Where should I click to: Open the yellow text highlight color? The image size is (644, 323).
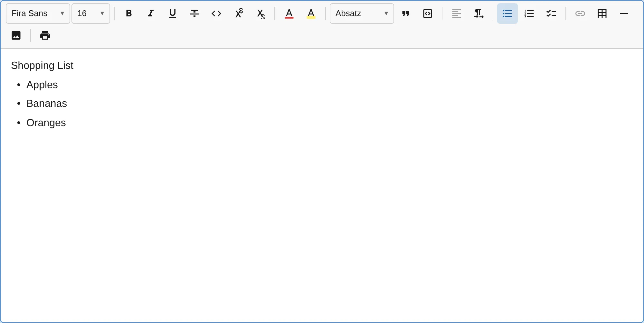point(311,13)
